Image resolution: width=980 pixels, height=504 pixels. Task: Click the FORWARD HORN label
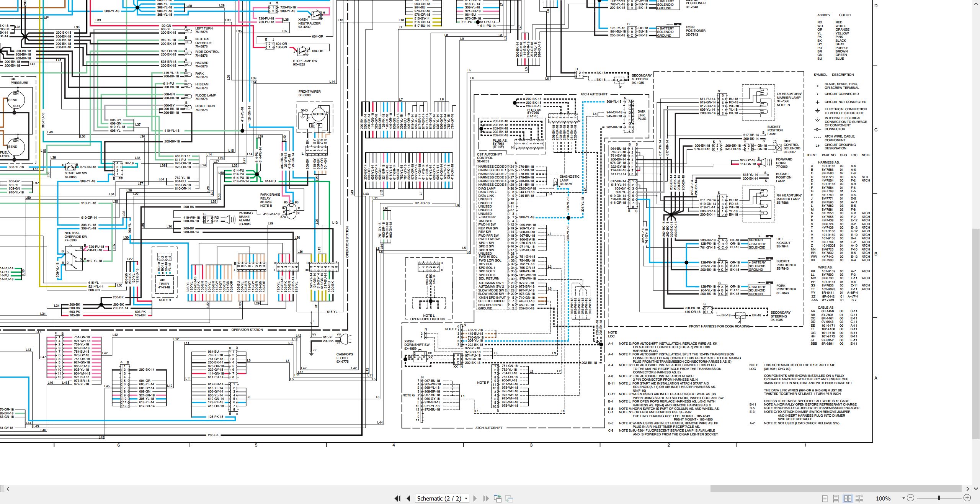tap(784, 161)
